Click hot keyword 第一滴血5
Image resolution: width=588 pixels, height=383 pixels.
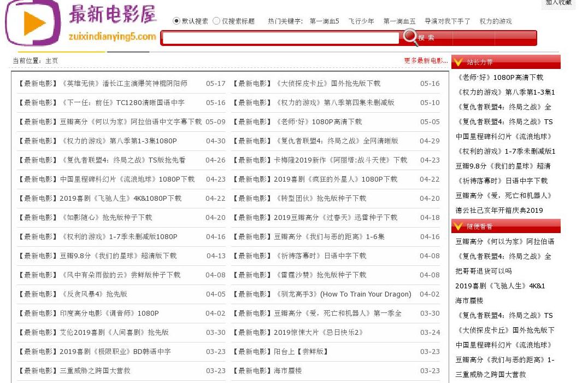pos(325,21)
